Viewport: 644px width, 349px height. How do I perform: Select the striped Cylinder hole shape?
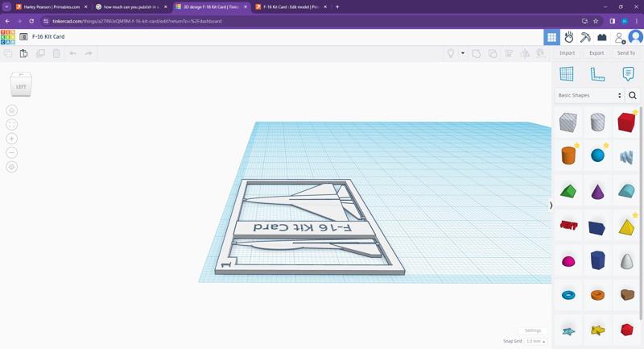point(597,122)
